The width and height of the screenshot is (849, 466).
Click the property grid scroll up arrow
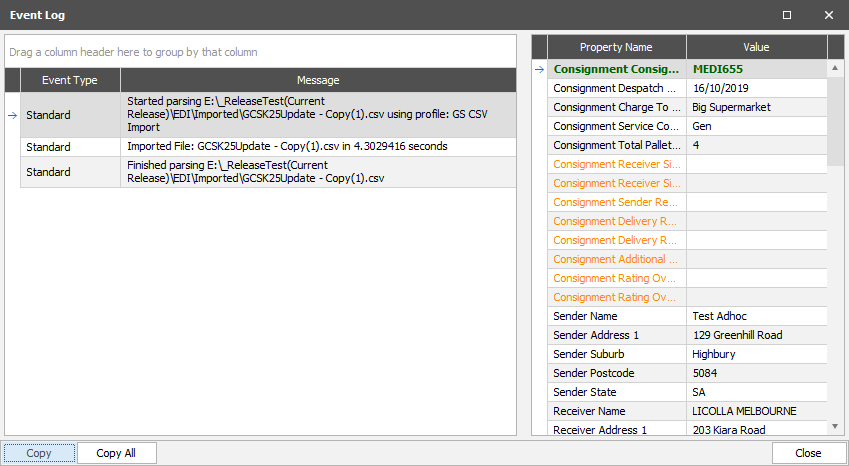click(x=834, y=68)
